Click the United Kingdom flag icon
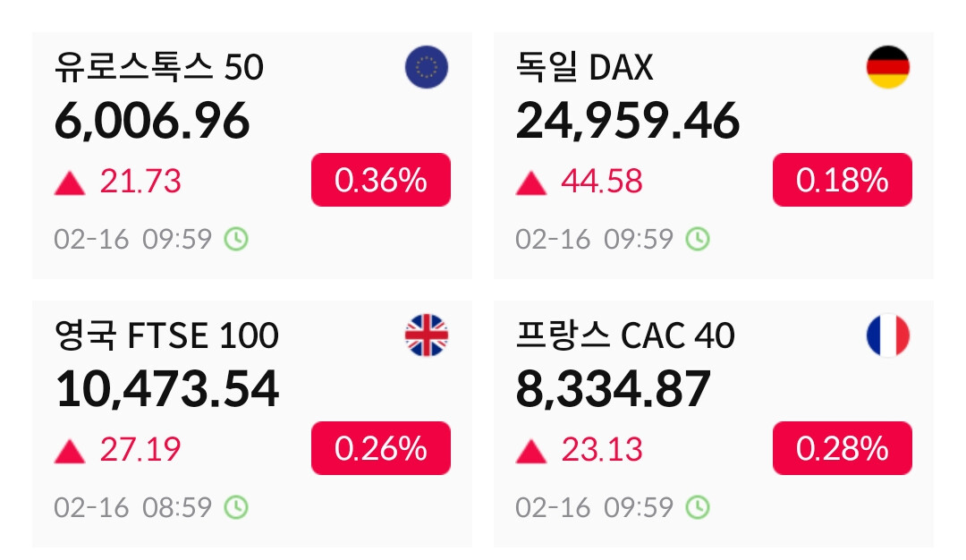Screen dimensions: 966x560 pyautogui.click(x=426, y=336)
